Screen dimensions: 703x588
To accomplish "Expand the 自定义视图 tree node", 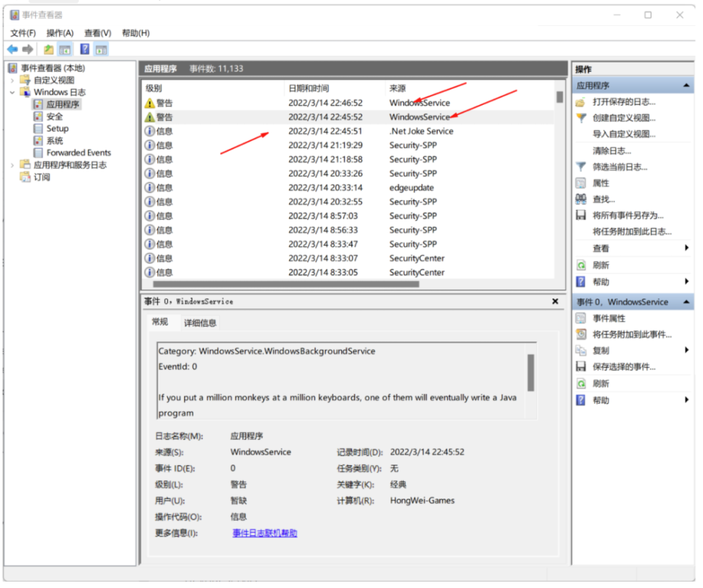I will [12, 81].
